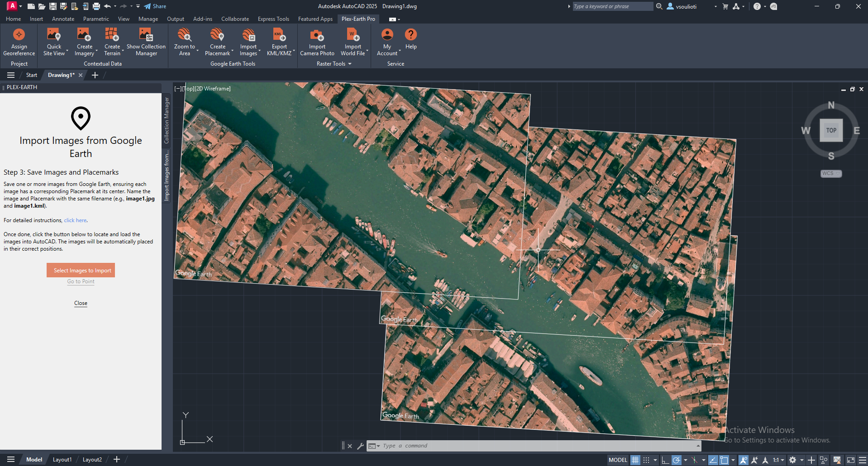Click Open from Web & Mobile icon
The height and width of the screenshot is (466, 868).
74,6
